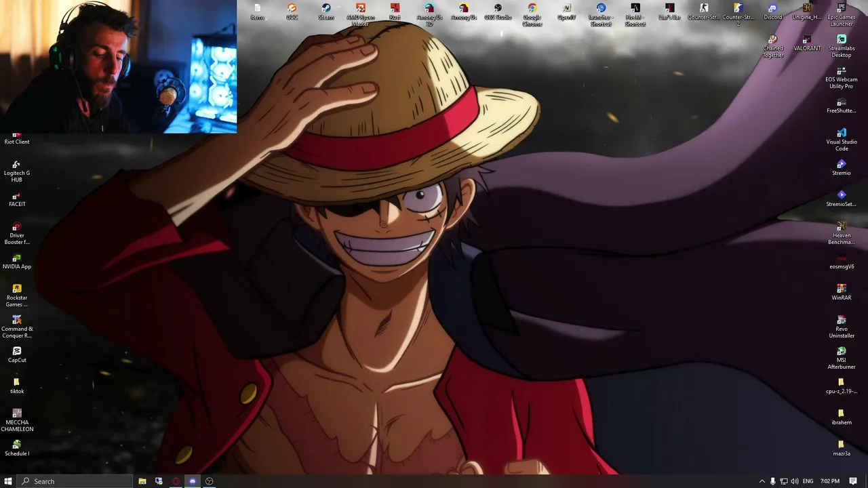Select the GGC desktop icon
868x488 pixels.
[x=292, y=12]
